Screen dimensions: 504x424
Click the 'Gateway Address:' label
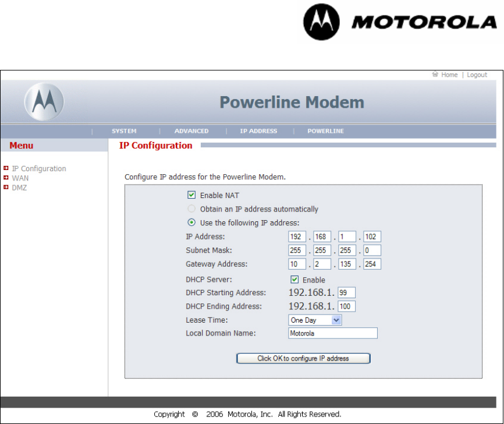point(216,264)
